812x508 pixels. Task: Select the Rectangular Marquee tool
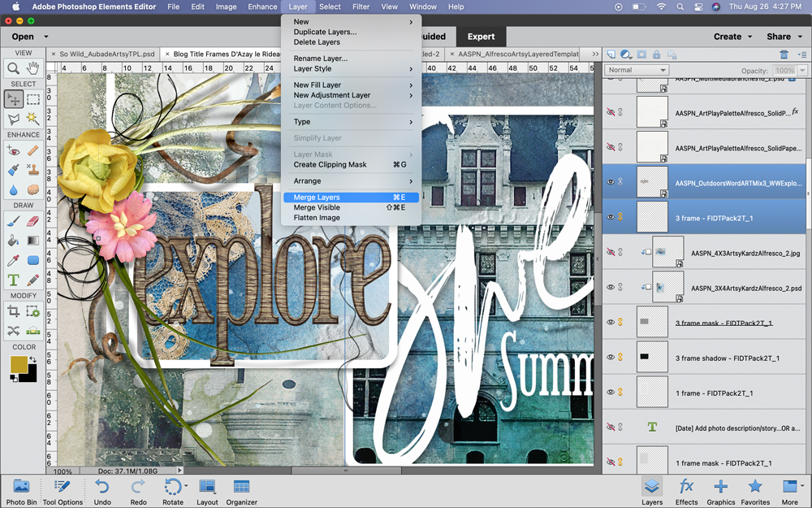33,99
